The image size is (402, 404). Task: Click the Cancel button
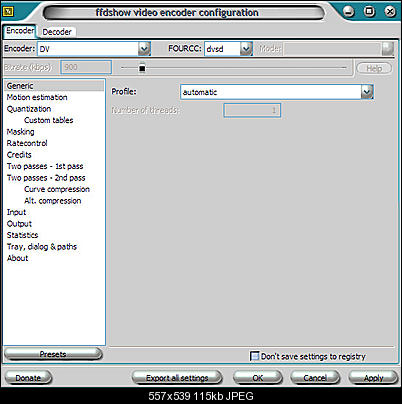pos(315,378)
